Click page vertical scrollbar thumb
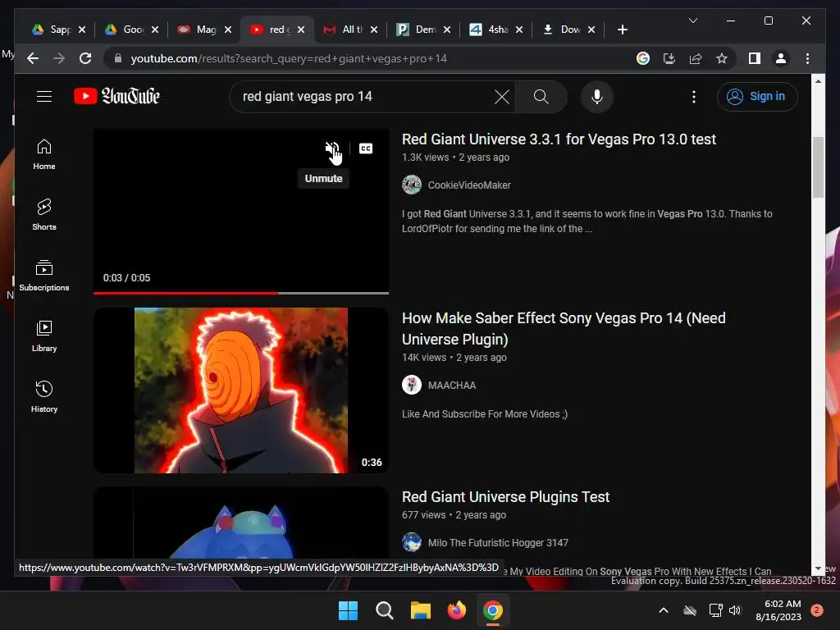This screenshot has width=840, height=630. [x=818, y=167]
